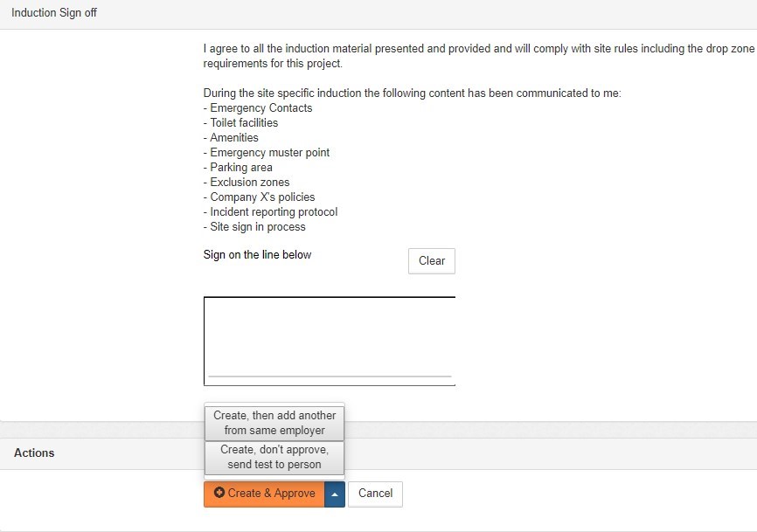Click the Company X's policies item

tap(262, 197)
